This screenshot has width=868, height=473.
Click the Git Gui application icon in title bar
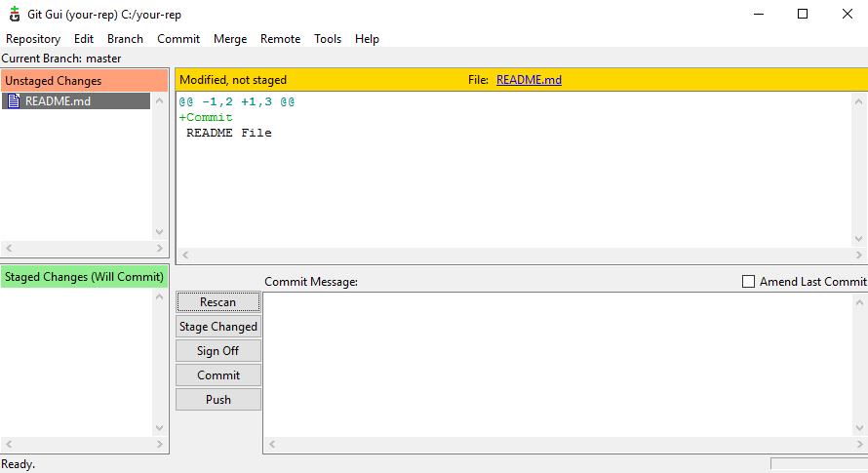15,15
